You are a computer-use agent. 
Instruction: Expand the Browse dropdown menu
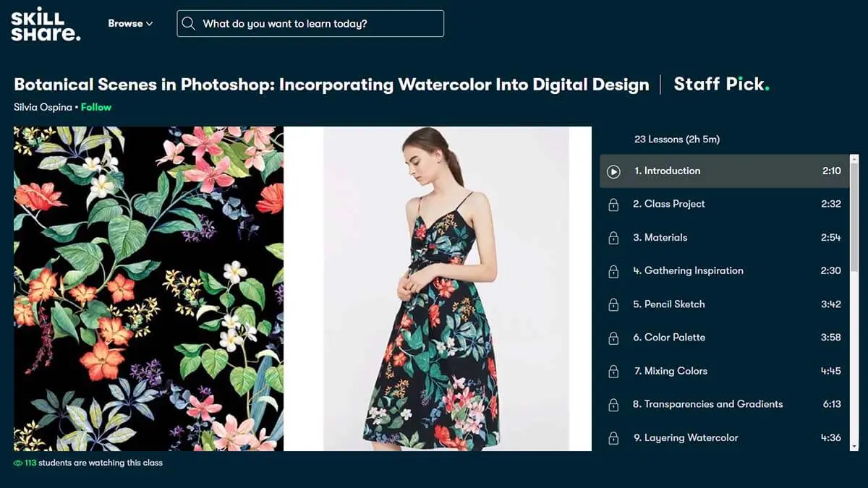[x=130, y=23]
